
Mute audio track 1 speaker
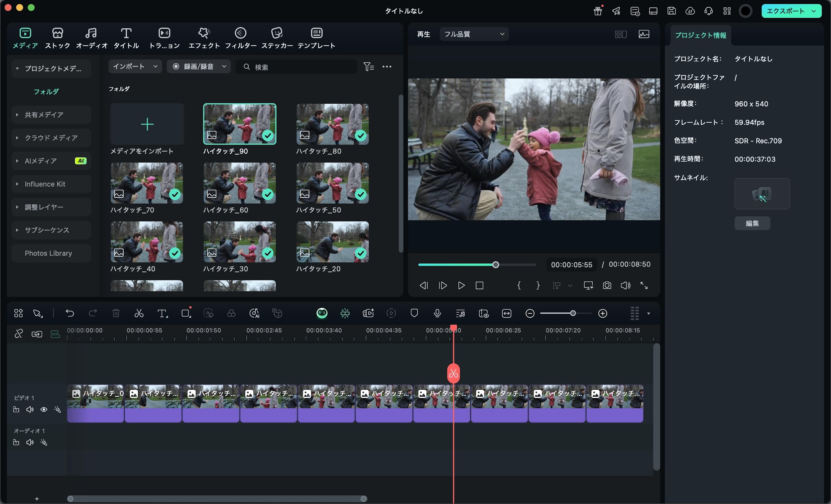click(30, 442)
